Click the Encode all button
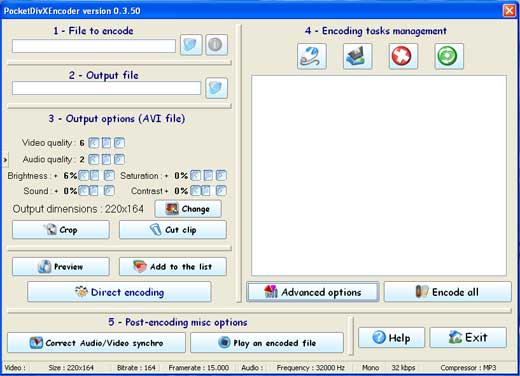The width and height of the screenshot is (520, 376). tap(448, 292)
